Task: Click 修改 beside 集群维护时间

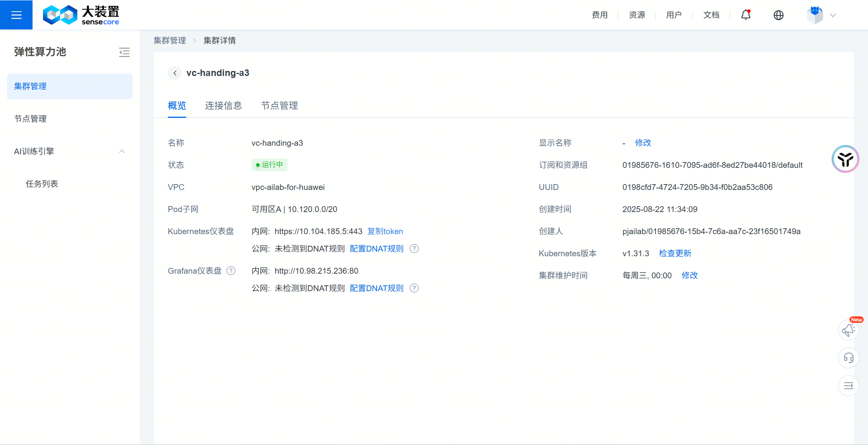Action: (689, 276)
